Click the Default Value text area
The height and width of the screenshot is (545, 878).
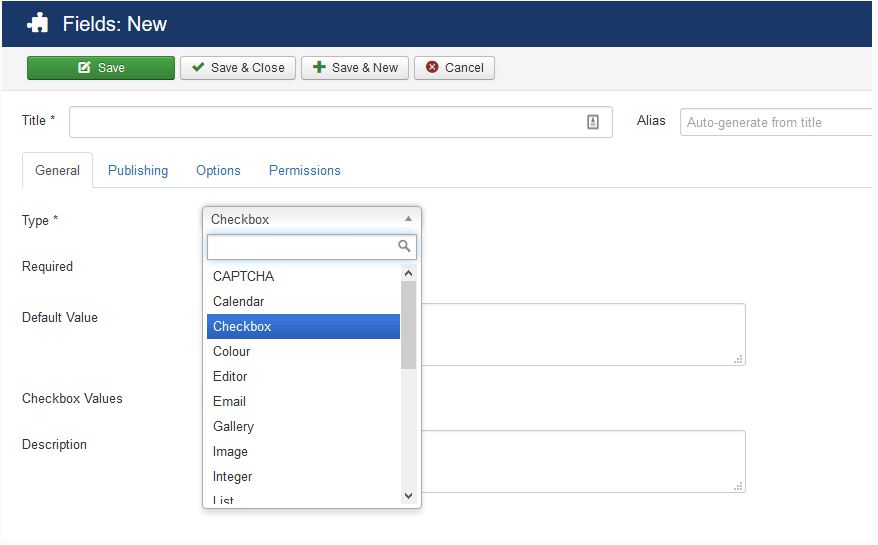(583, 334)
